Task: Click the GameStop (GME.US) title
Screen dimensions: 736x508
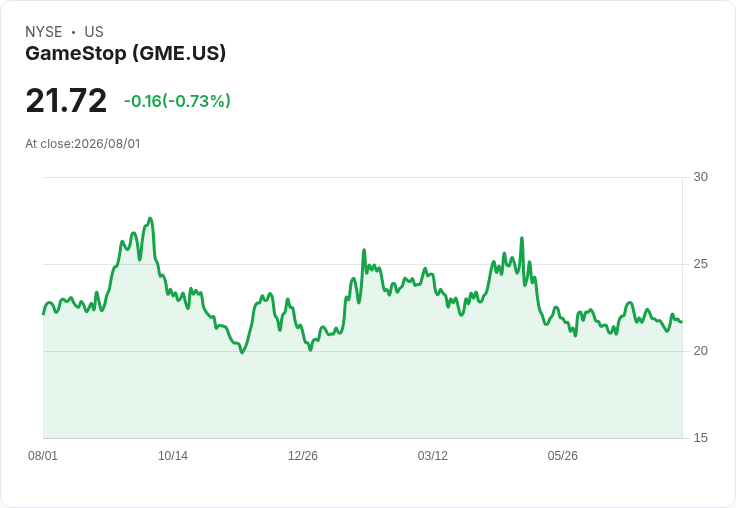Action: pyautogui.click(x=125, y=53)
